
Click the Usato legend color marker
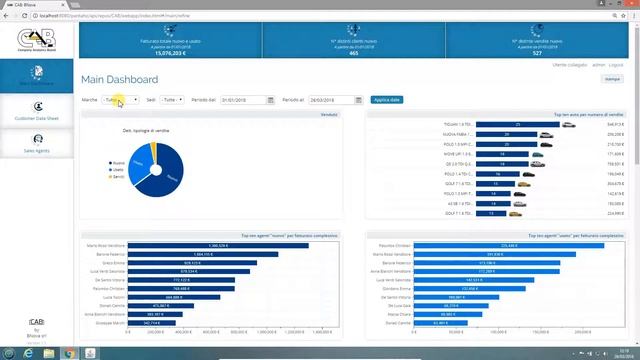point(110,170)
